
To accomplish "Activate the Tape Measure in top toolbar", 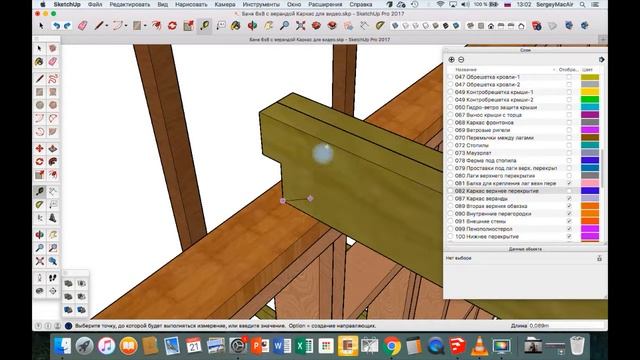I will pos(204,26).
